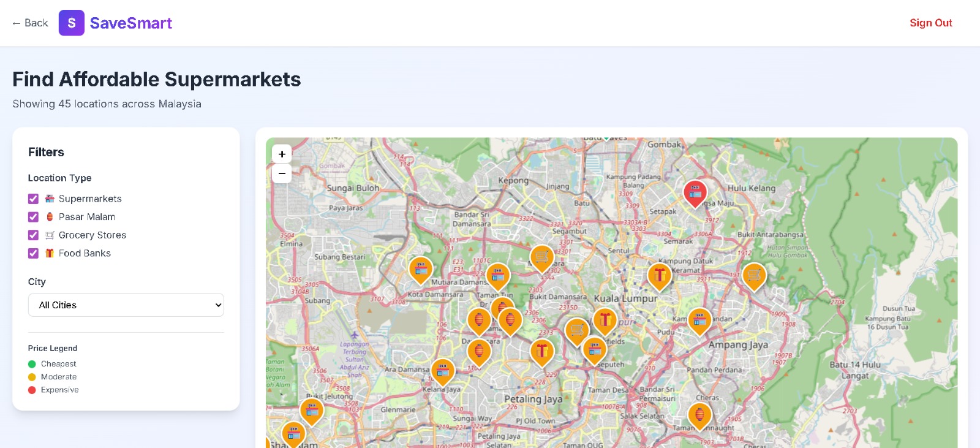Open the All Cities dropdown
The height and width of the screenshot is (448, 980).
click(126, 305)
